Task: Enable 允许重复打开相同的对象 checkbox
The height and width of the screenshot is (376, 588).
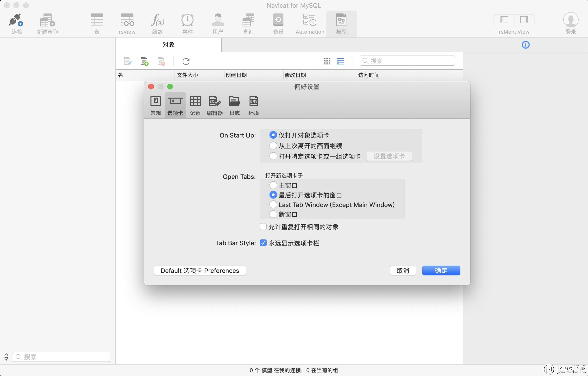Action: pyautogui.click(x=263, y=226)
